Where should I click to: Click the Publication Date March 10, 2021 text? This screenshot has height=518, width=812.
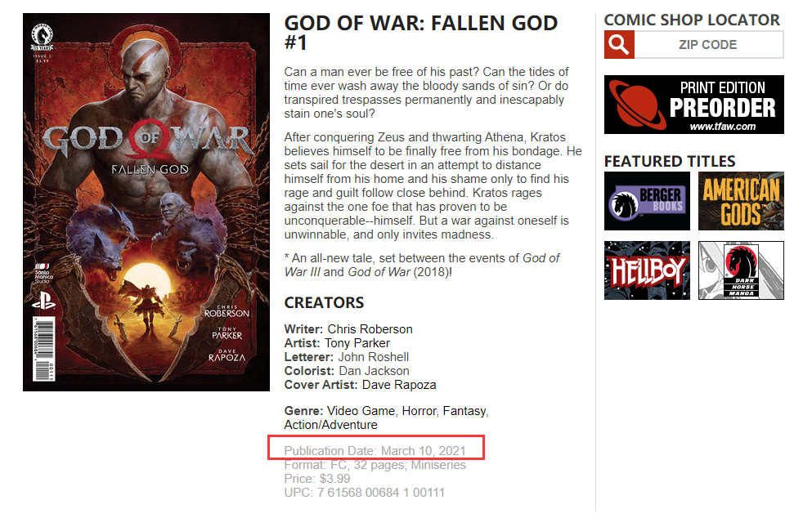(x=375, y=451)
